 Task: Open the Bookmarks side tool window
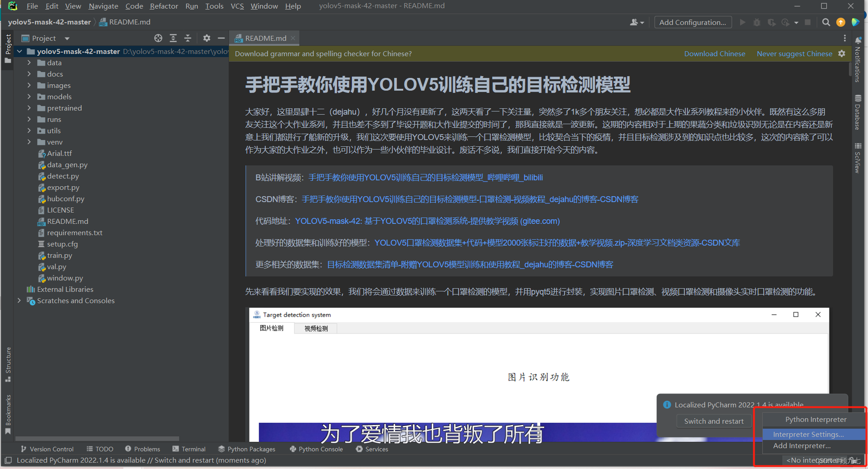click(8, 414)
